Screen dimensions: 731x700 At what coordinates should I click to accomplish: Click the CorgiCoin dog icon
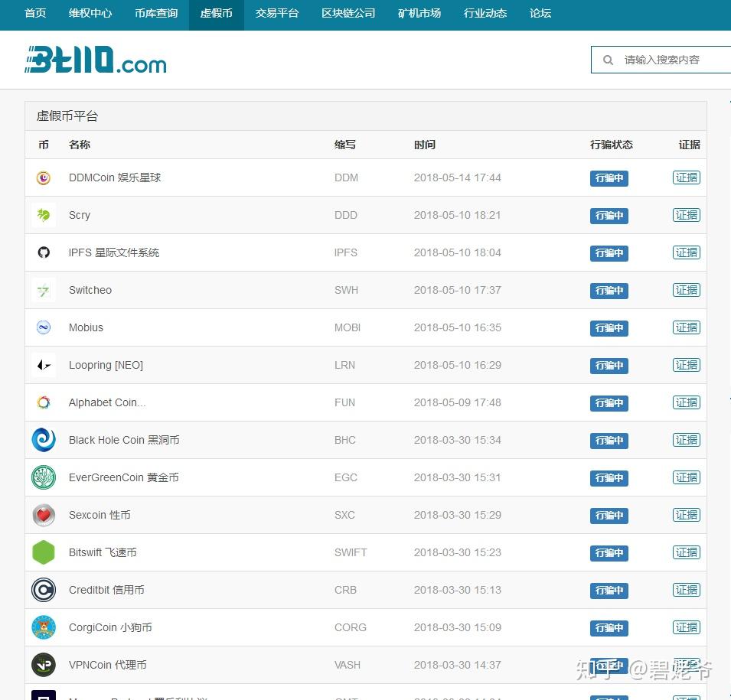tap(44, 627)
